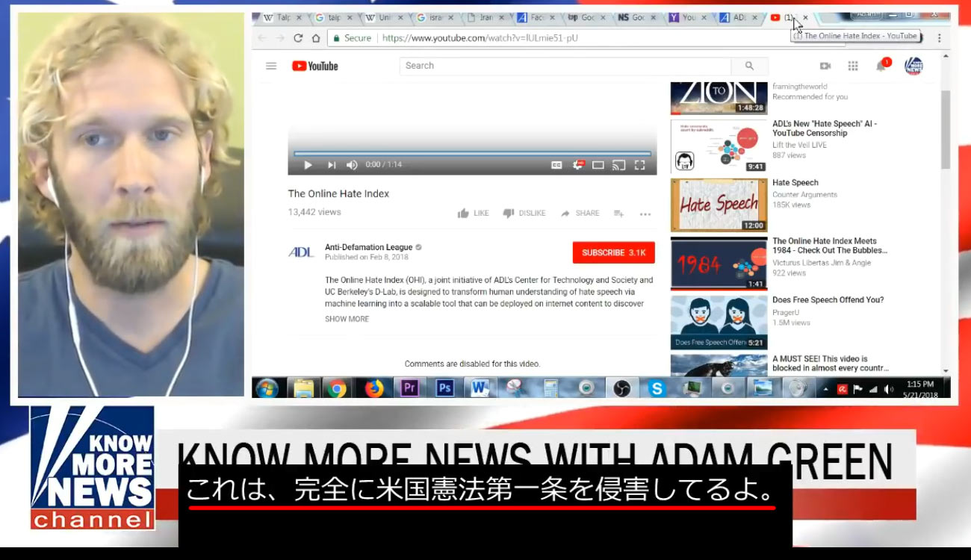Open the more actions ellipsis menu

click(x=645, y=214)
